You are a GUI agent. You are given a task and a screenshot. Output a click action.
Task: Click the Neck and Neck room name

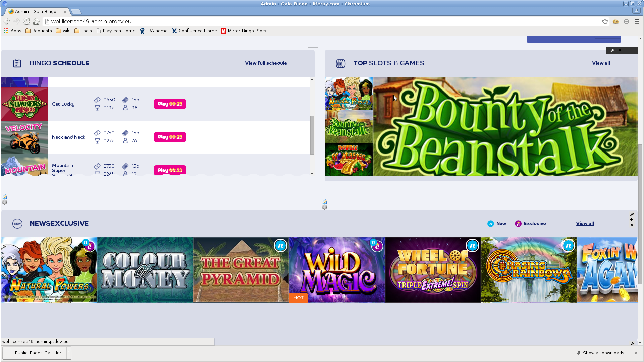click(68, 137)
